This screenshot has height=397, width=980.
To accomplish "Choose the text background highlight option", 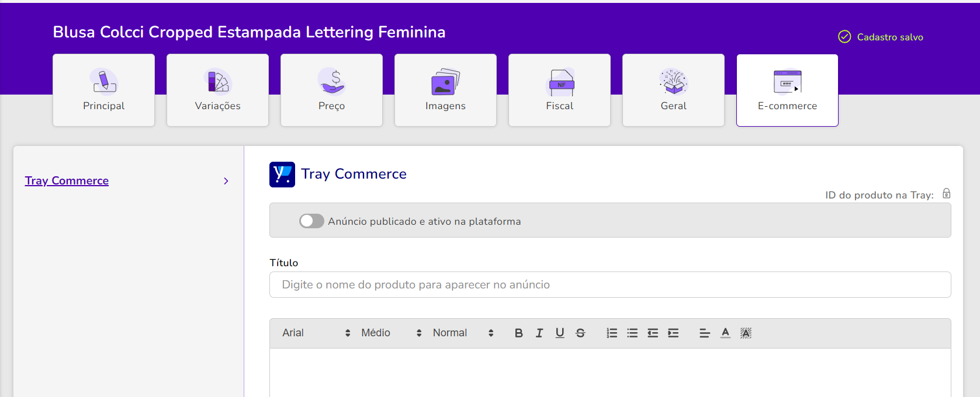I will point(746,333).
